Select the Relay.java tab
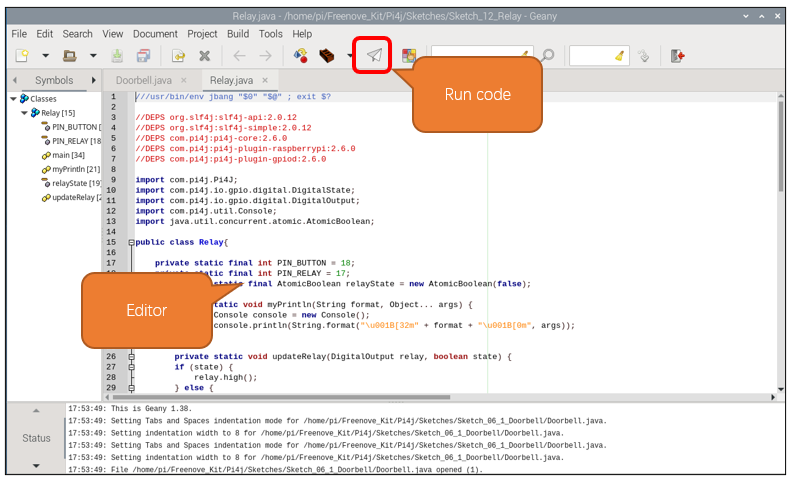This screenshot has height=482, width=791. pos(231,80)
